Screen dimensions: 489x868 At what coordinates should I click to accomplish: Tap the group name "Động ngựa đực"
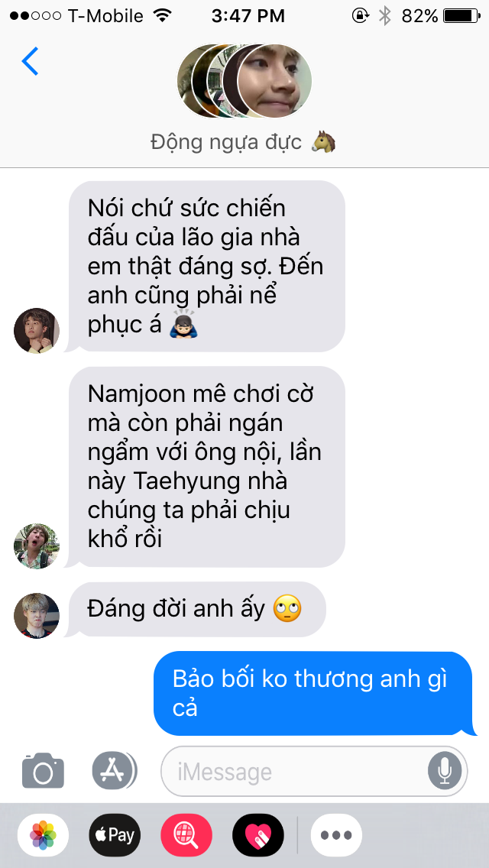tap(226, 142)
